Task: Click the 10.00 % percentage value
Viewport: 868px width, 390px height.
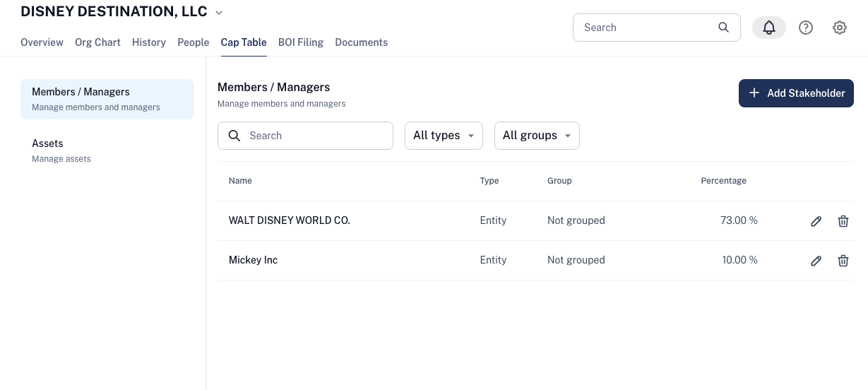Action: (739, 260)
